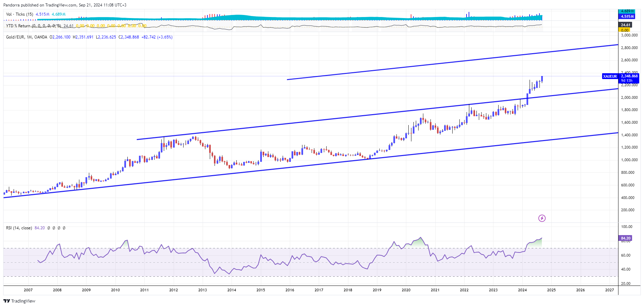This screenshot has width=644, height=307.
Task: Click the 2024 label on time axis
Action: click(522, 290)
